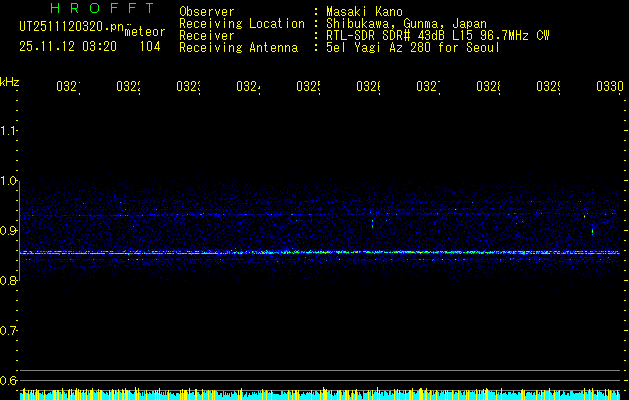The height and width of the screenshot is (400, 629).
Task: Select the observer name Masaki Kano
Action: [x=364, y=12]
